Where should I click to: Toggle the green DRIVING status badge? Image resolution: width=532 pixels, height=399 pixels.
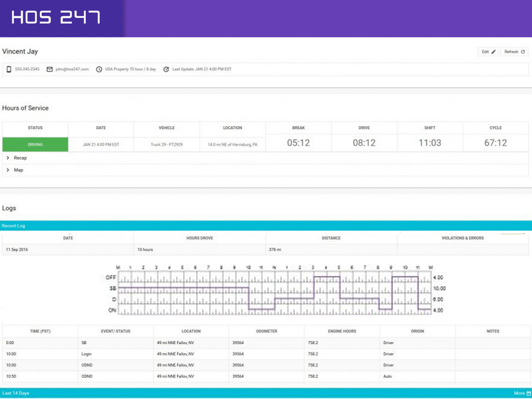[35, 144]
